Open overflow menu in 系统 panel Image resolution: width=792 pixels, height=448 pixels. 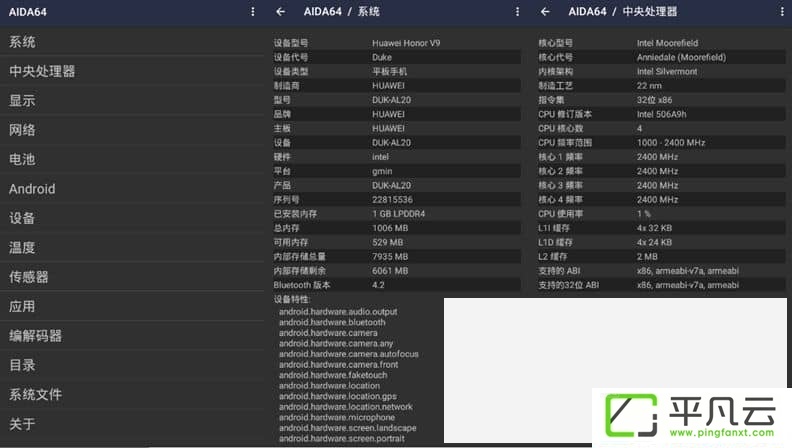pyautogui.click(x=517, y=12)
